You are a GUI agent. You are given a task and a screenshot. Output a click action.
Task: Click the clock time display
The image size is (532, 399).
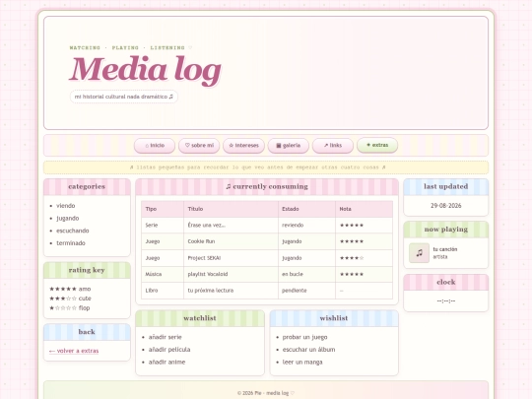click(446, 300)
